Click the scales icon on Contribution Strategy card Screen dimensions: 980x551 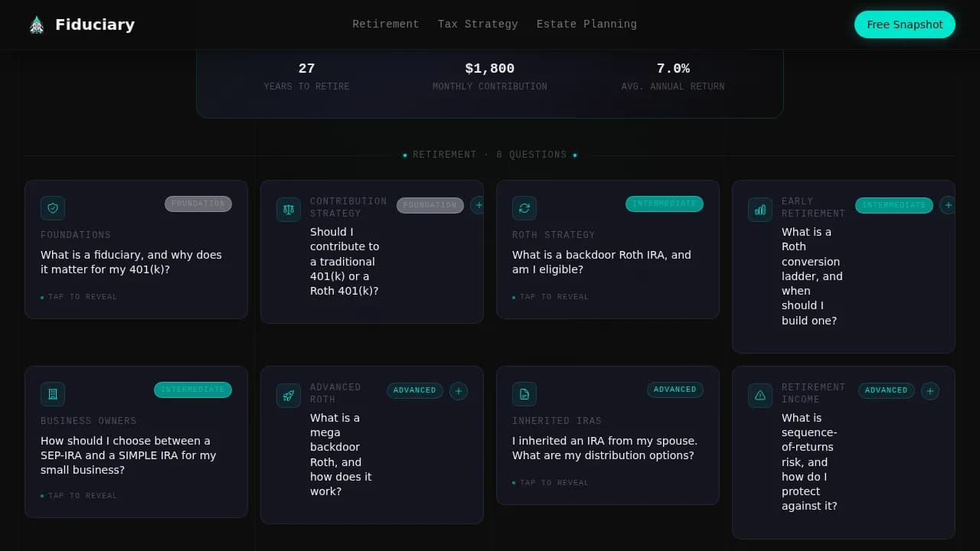click(288, 209)
